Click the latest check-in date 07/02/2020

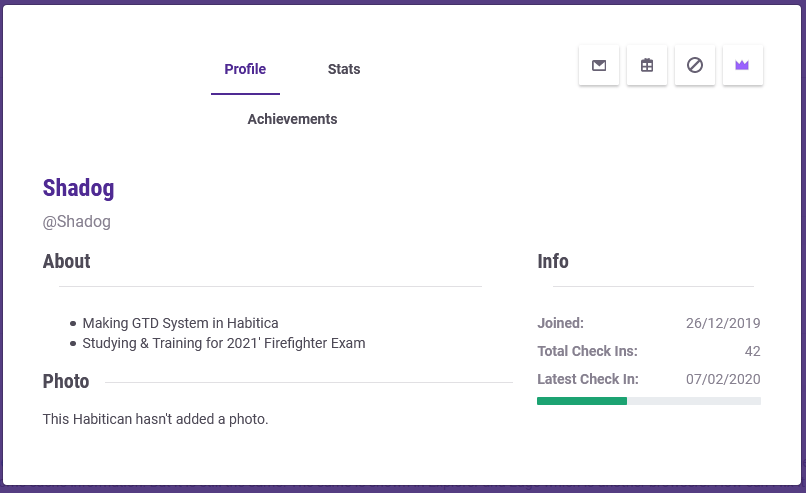(x=723, y=379)
